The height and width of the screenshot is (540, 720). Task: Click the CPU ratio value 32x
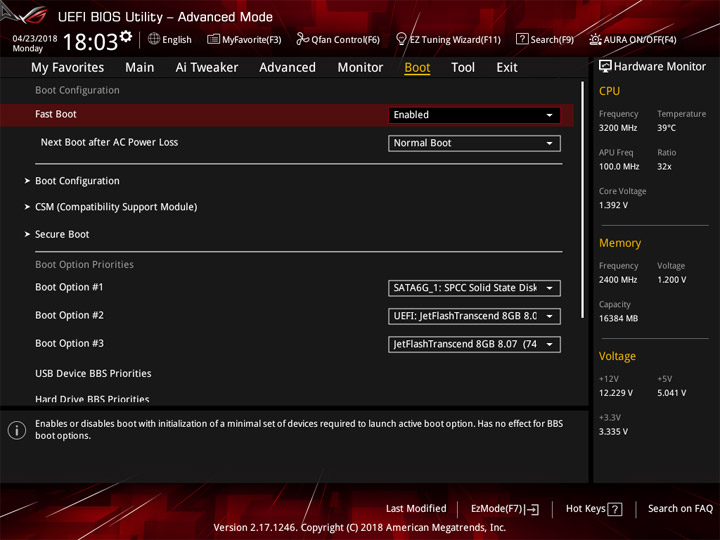(x=664, y=167)
